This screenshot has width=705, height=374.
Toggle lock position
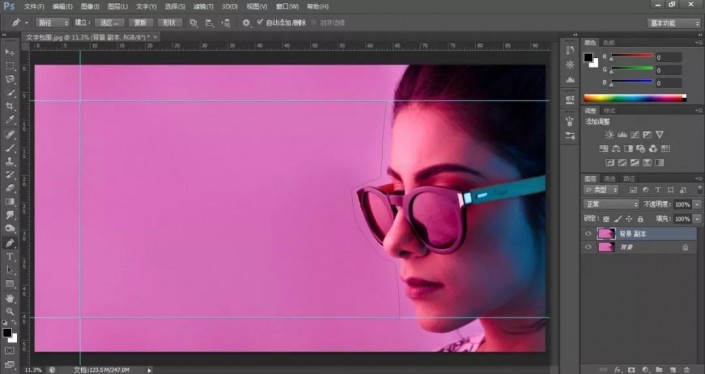pyautogui.click(x=629, y=219)
